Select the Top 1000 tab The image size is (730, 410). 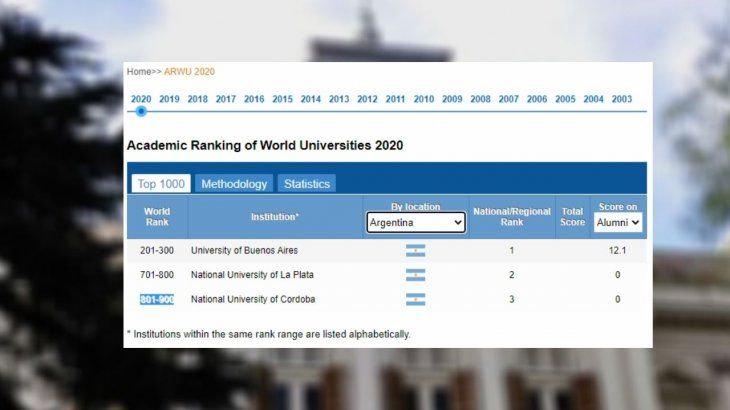[x=161, y=184]
